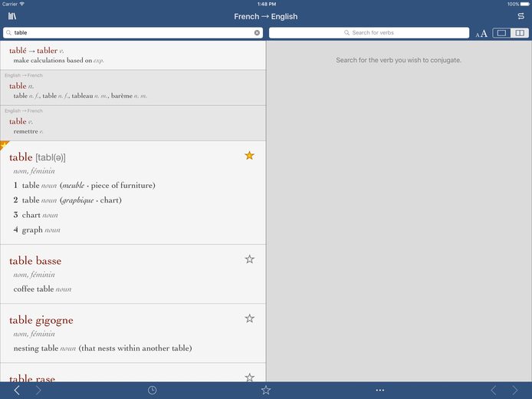Screen dimensions: 532x399
Task: Open favorites star in bottom bar
Action: coord(266,390)
